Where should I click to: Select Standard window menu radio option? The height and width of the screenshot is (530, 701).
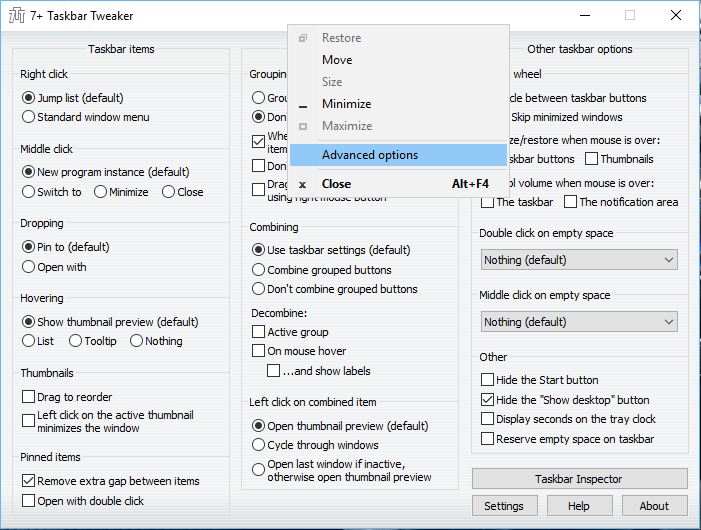(29, 117)
